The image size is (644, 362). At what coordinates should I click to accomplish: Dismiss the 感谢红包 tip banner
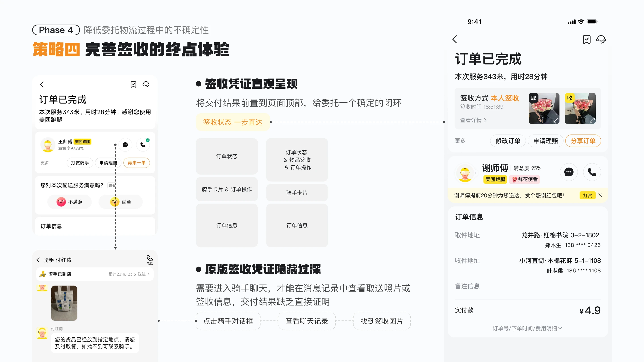coord(600,195)
